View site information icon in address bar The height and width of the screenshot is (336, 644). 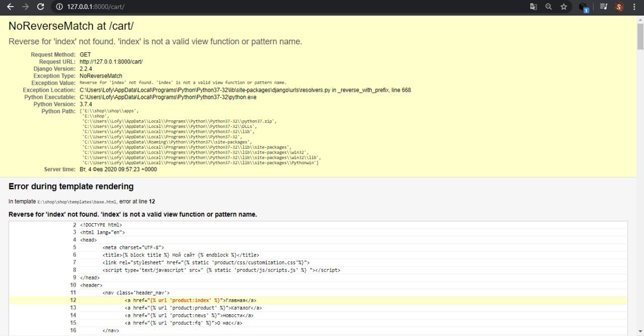[x=59, y=7]
